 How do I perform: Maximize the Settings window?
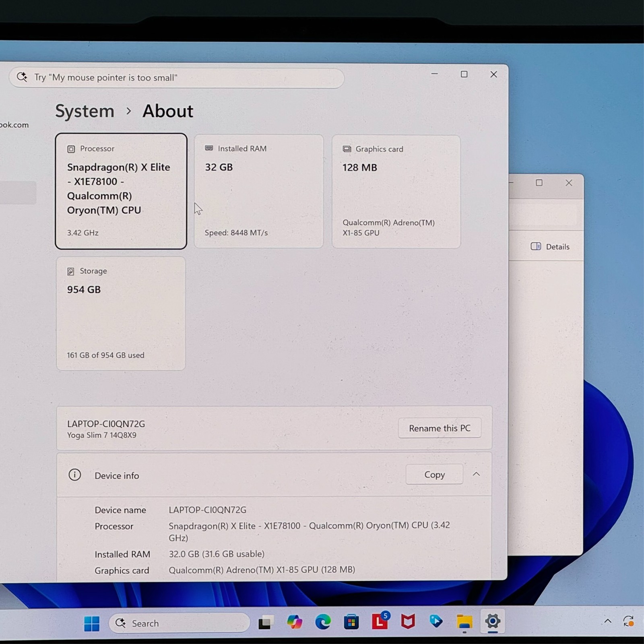coord(464,74)
